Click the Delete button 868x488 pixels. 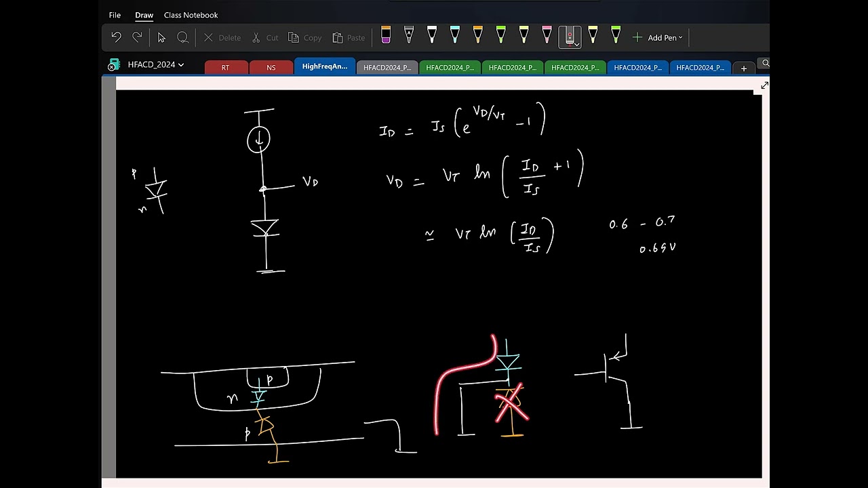(222, 38)
